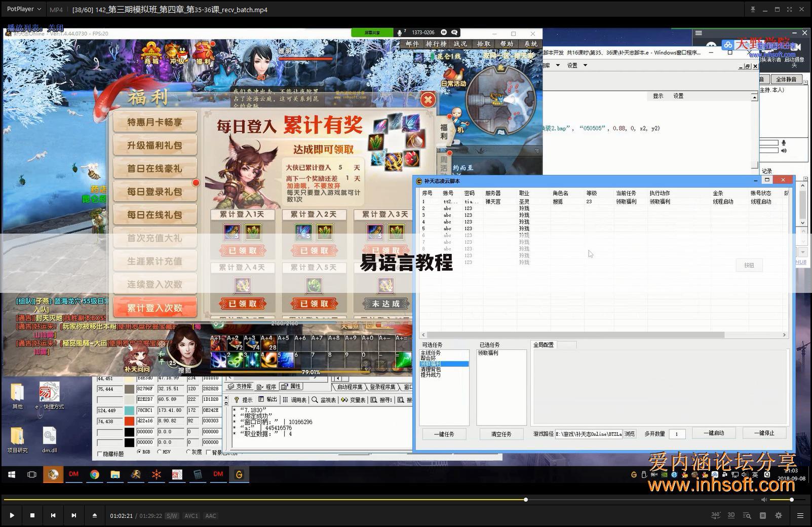The width and height of the screenshot is (812, 527).
Task: Toggle PotPlayer 3D video mode
Action: pos(731,515)
